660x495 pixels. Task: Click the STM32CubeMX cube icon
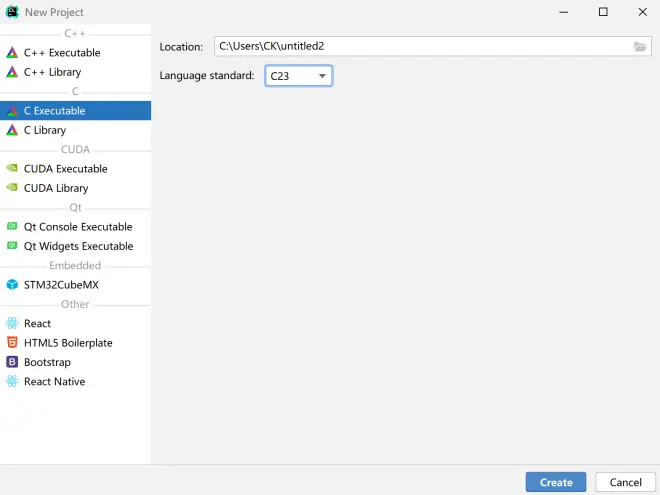(12, 285)
